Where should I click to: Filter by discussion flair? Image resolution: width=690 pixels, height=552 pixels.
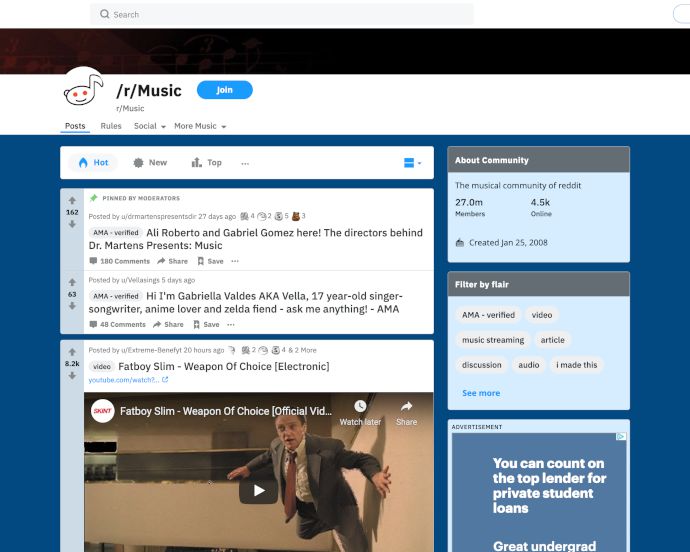pos(481,365)
